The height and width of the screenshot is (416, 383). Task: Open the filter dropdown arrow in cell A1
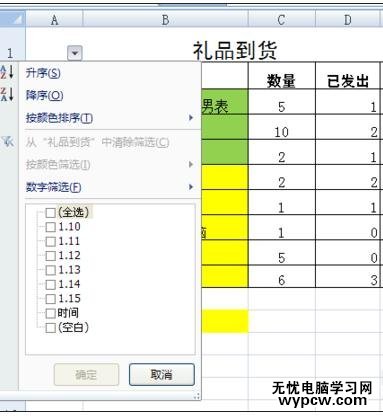tap(75, 53)
